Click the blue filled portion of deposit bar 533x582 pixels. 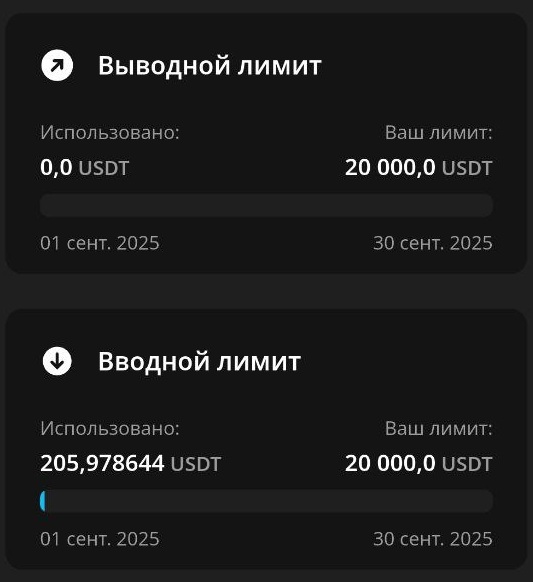click(x=43, y=501)
